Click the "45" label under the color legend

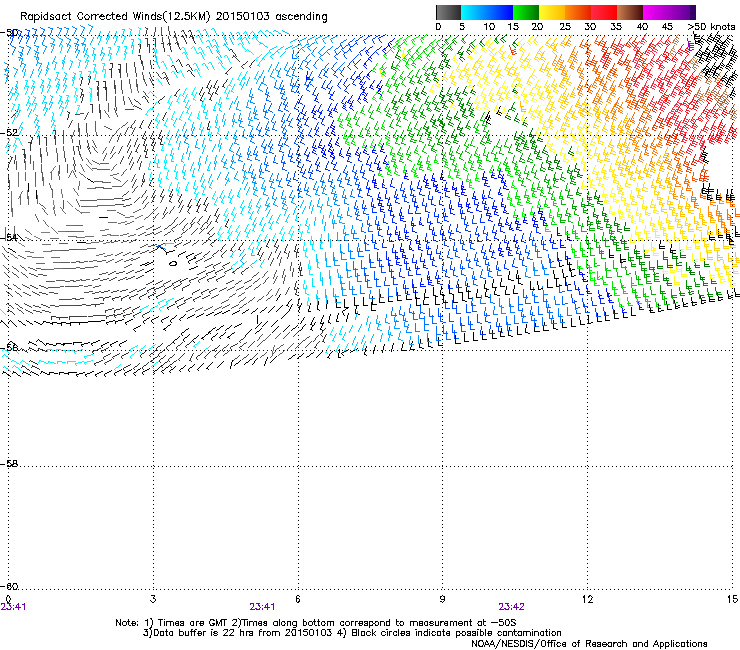pyautogui.click(x=667, y=27)
